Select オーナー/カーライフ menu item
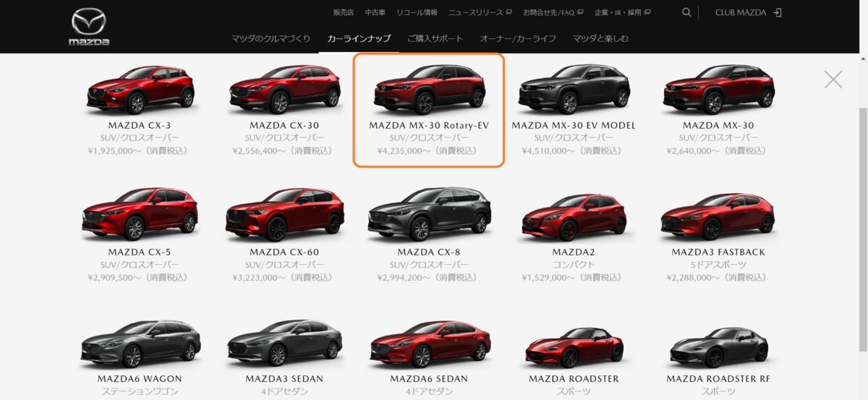The image size is (868, 400). [x=518, y=38]
